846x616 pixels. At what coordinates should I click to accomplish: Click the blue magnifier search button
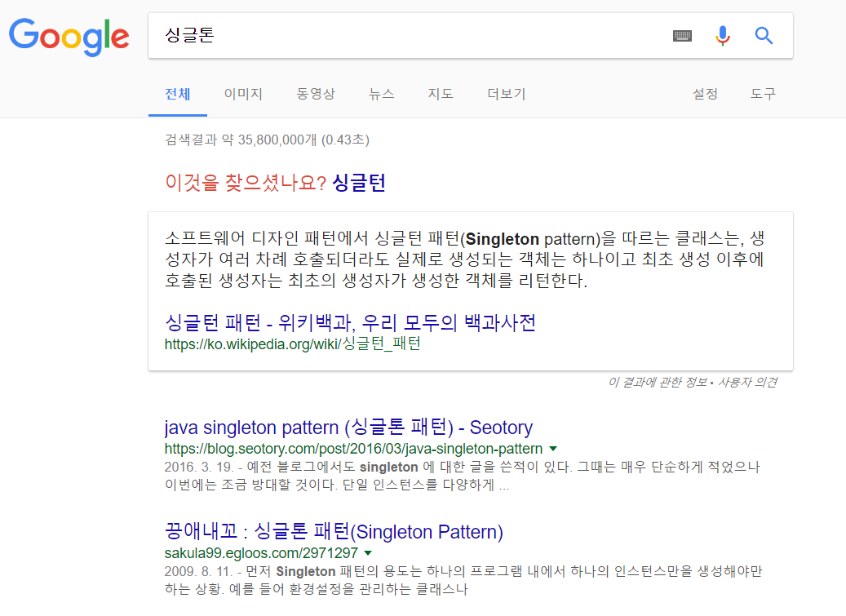tap(764, 36)
